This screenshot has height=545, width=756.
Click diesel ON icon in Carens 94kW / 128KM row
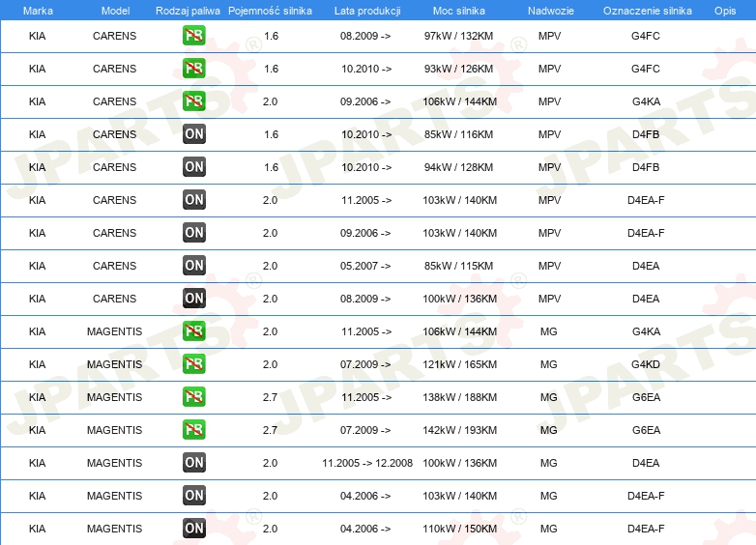[x=193, y=167]
